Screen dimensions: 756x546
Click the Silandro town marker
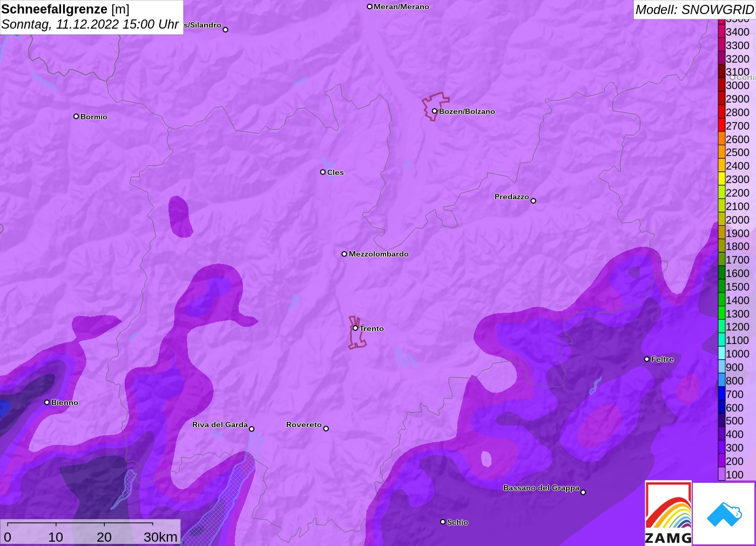(225, 30)
